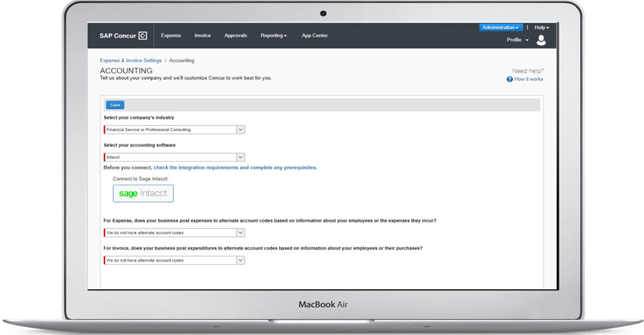This screenshot has width=644, height=335.
Task: Open the Invoice menu item
Action: point(202,36)
